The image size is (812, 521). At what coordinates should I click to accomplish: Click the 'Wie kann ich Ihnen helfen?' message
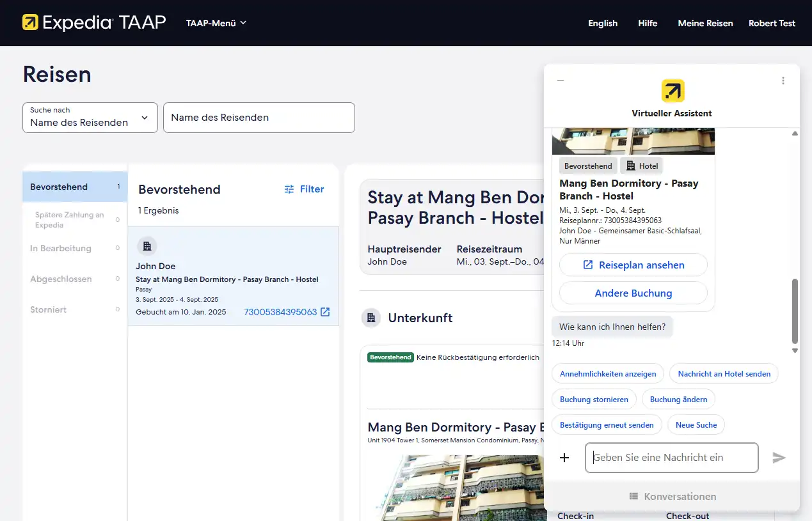(612, 327)
